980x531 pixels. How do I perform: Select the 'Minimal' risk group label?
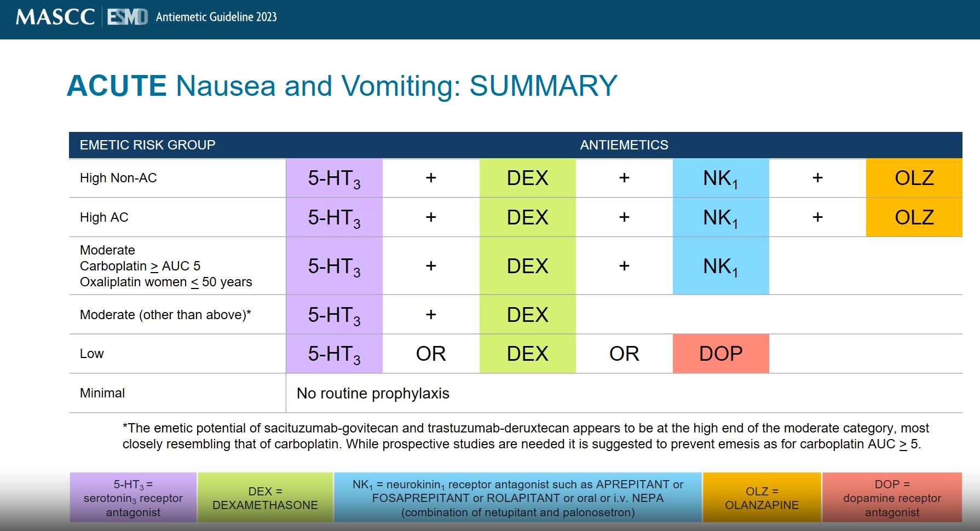(102, 393)
